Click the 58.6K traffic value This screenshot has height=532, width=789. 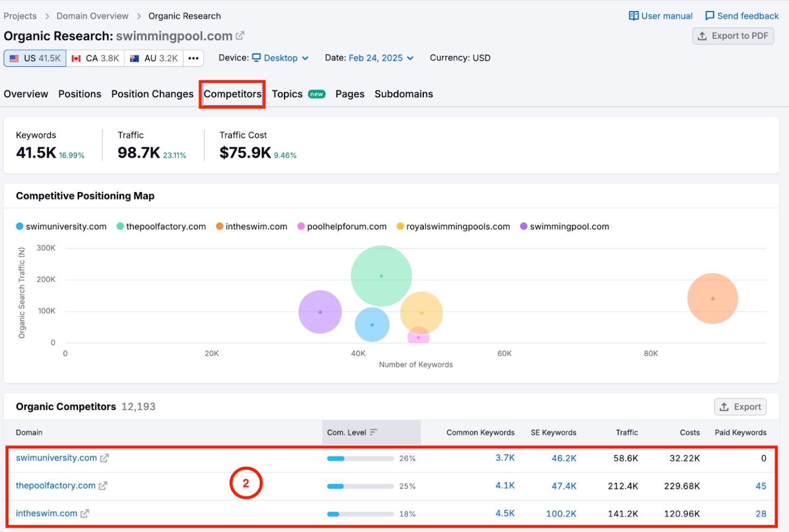click(x=626, y=458)
